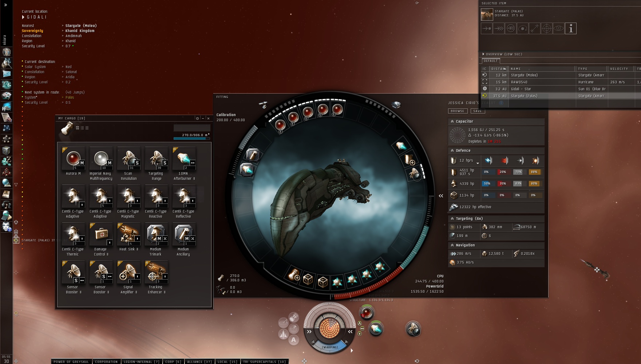Open the jukebox headphones icon in Neocom
641x364 pixels.
(x=7, y=205)
